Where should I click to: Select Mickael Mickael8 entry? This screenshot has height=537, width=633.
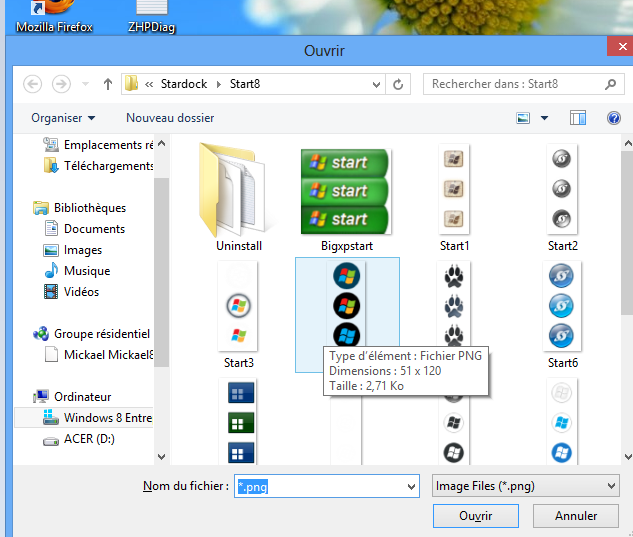pyautogui.click(x=99, y=355)
